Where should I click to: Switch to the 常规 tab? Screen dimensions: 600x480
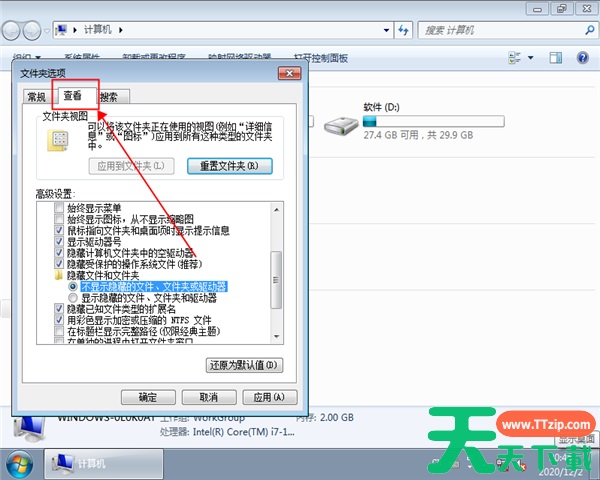coord(37,97)
